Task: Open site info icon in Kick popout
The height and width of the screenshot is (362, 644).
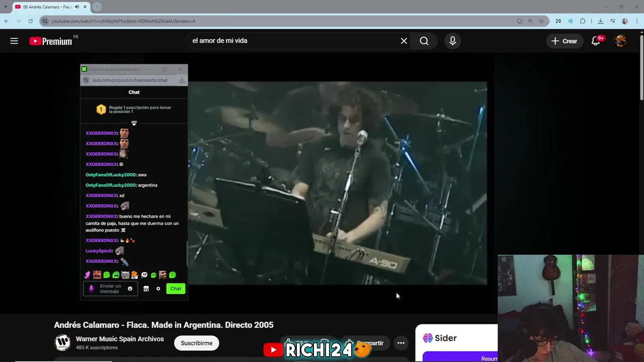Action: coord(86,80)
